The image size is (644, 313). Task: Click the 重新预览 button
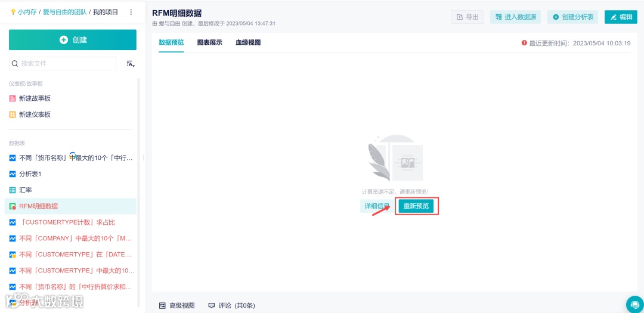click(416, 206)
